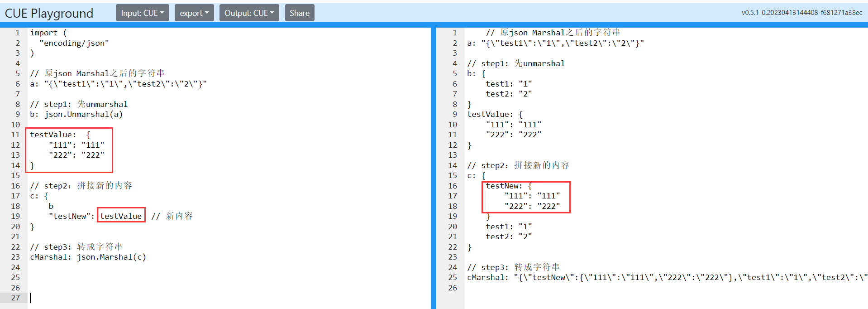Screen dimensions: 868x309
Task: Click output c: { line
Action: 476,175
